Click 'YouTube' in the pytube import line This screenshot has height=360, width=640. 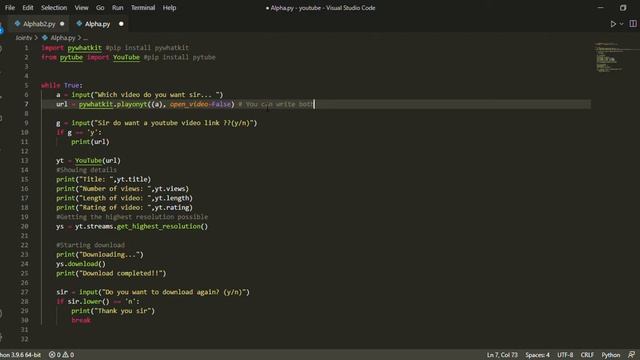click(127, 57)
